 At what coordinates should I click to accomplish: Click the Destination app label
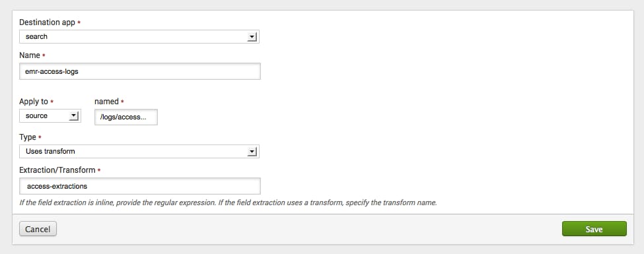tap(48, 22)
